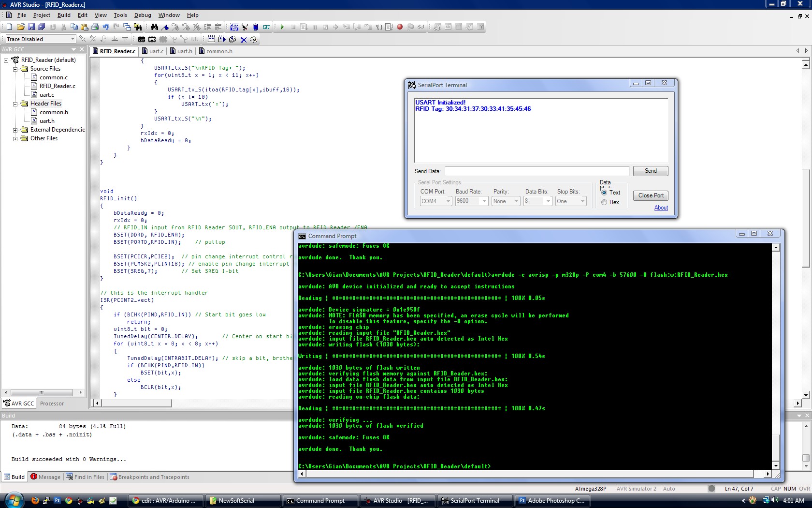Open a file using the folder icon
The height and width of the screenshot is (508, 812).
click(x=20, y=27)
